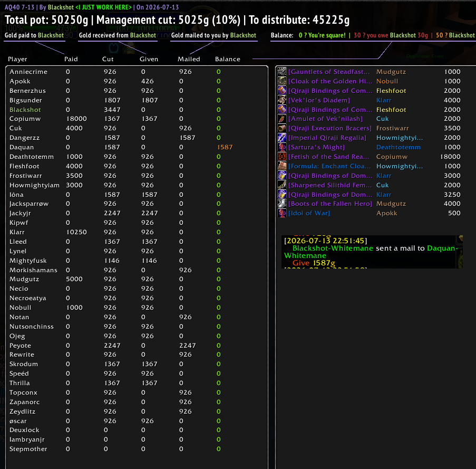Select the Zeydlitz player row
Image resolution: width=476 pixels, height=469 pixels.
pos(137,411)
